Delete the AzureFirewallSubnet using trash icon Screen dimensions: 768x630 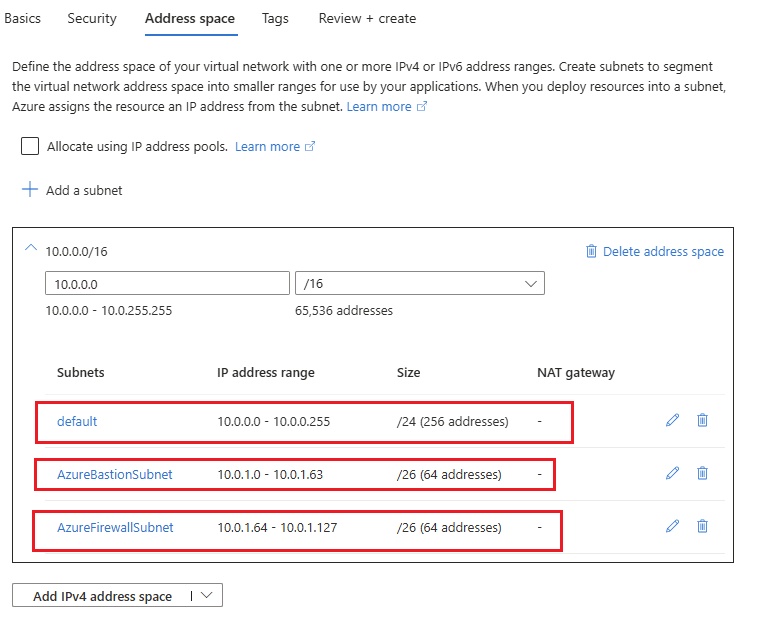pyautogui.click(x=702, y=526)
